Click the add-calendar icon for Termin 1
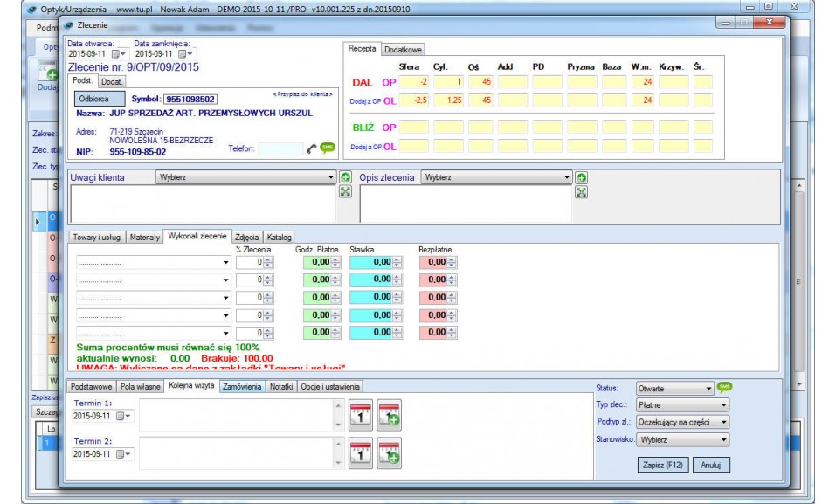The image size is (836, 504). pos(389,413)
